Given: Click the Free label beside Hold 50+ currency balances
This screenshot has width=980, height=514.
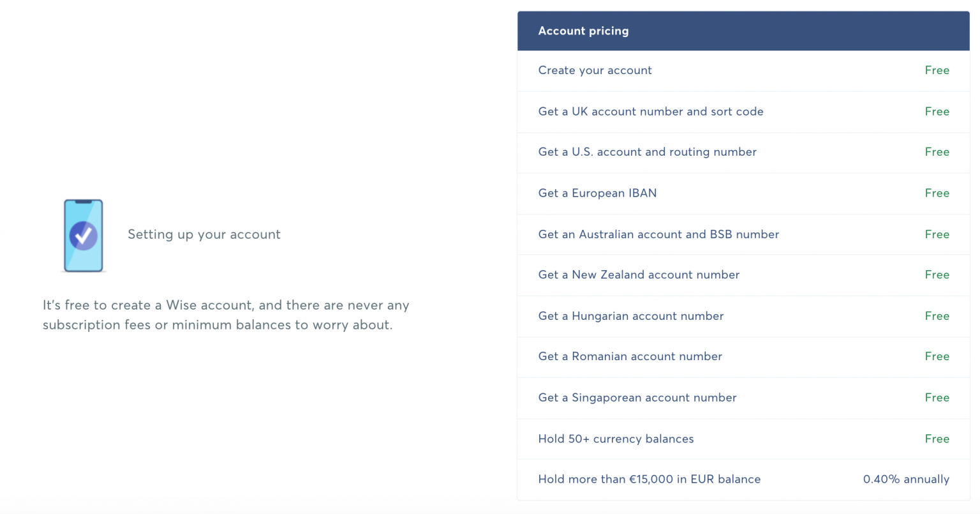Looking at the screenshot, I should click(937, 439).
